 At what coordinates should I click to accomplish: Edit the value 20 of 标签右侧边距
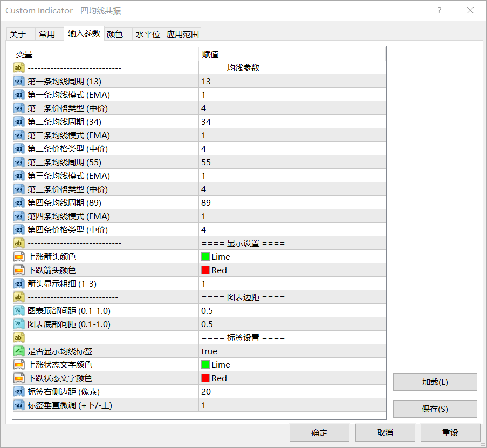[292, 392]
